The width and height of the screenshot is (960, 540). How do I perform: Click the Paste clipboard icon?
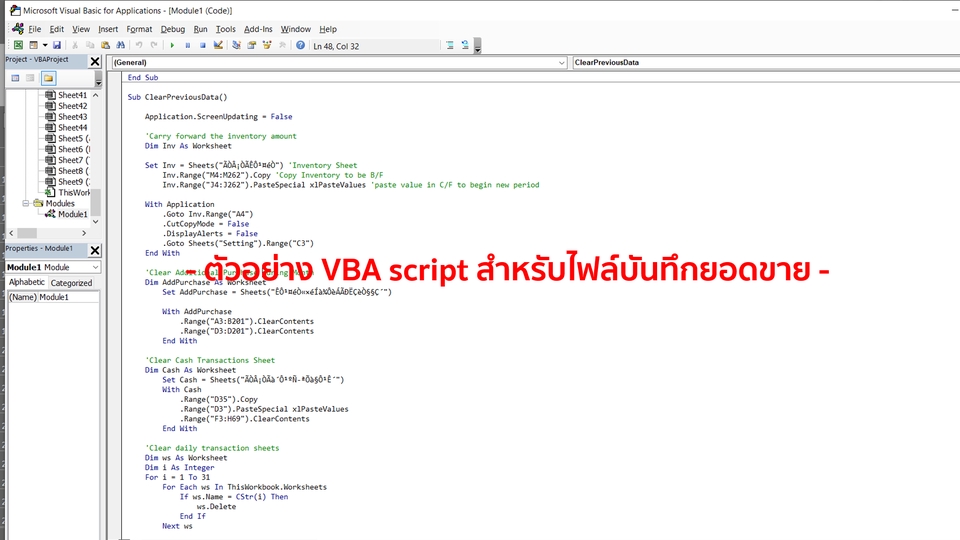click(x=105, y=45)
